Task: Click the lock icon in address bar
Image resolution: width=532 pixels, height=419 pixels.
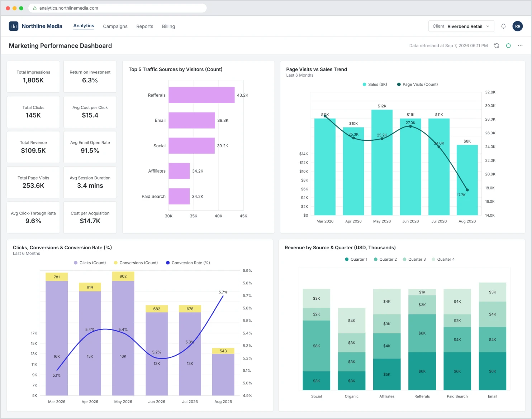Action: tap(35, 8)
